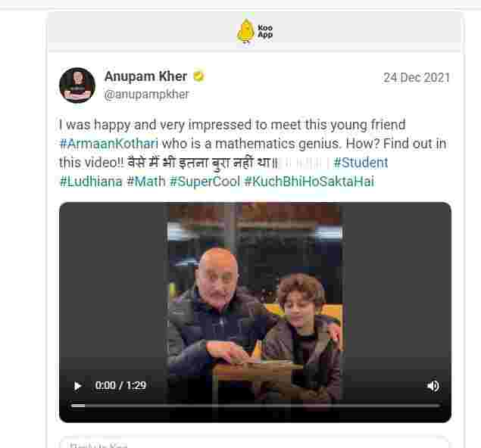Open the #SuperCool hashtag
The height and width of the screenshot is (448, 481).
(x=205, y=182)
